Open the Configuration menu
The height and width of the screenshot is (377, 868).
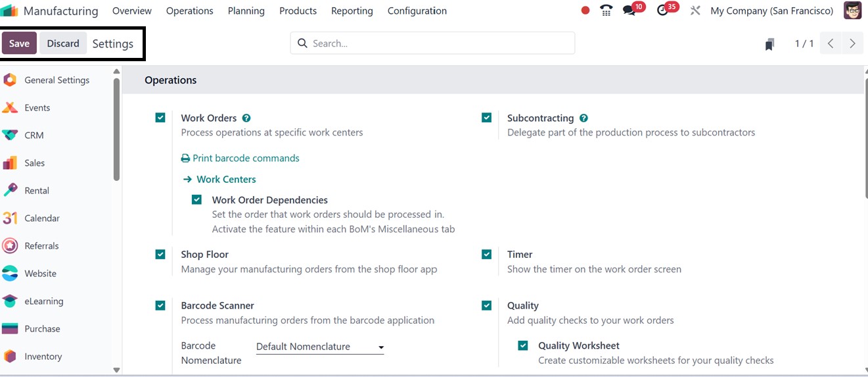(x=417, y=11)
